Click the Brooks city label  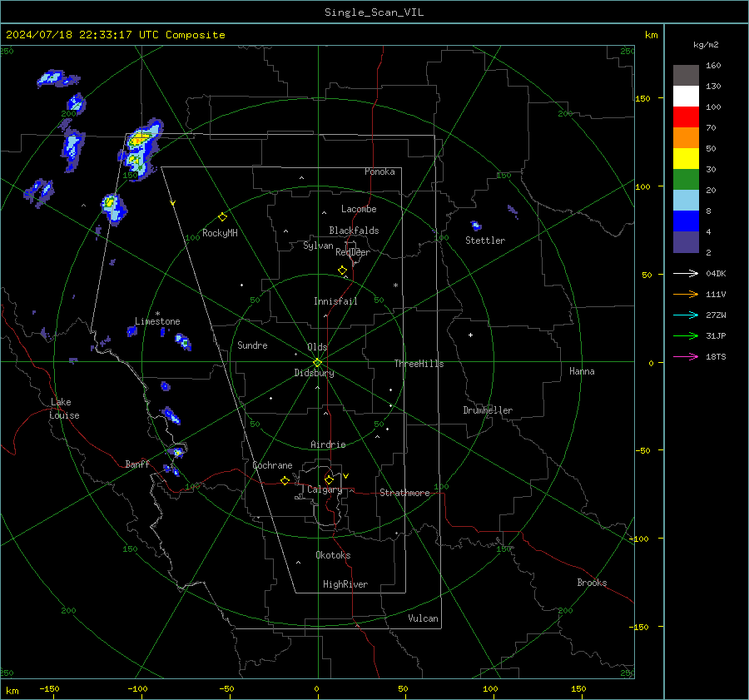(x=592, y=583)
